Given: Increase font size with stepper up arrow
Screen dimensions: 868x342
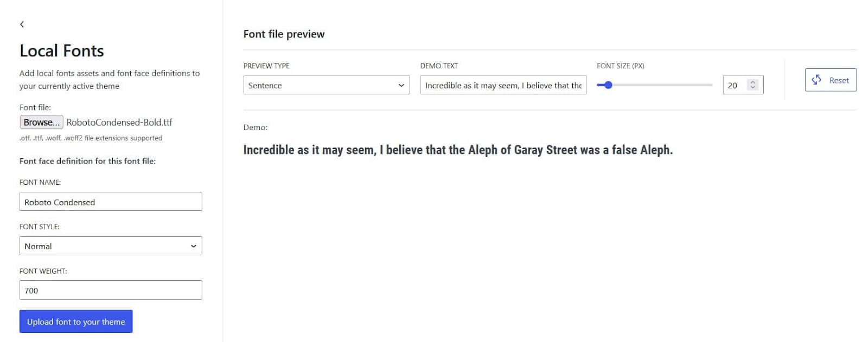Looking at the screenshot, I should tap(752, 82).
